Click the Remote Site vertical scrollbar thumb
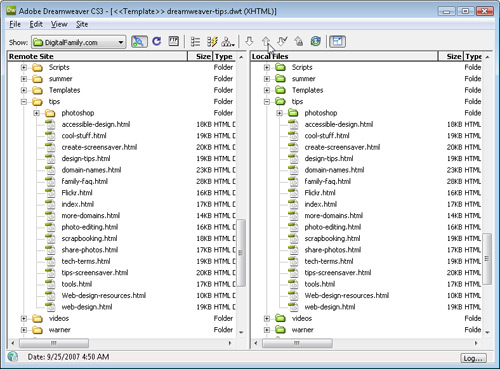The width and height of the screenshot is (500, 369). pyautogui.click(x=241, y=252)
